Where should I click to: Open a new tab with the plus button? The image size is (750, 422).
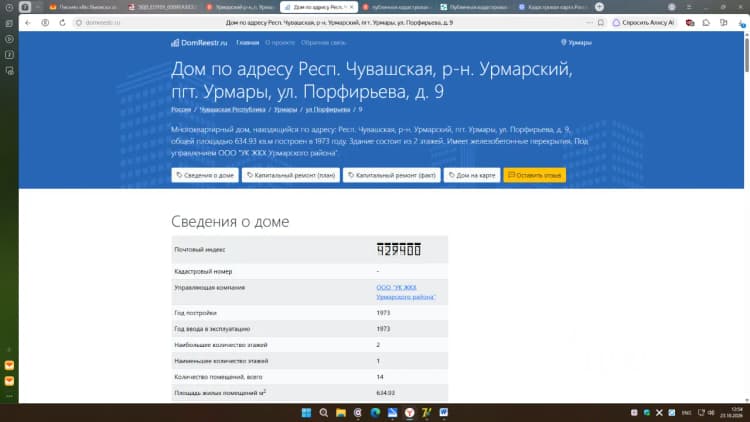tap(599, 7)
